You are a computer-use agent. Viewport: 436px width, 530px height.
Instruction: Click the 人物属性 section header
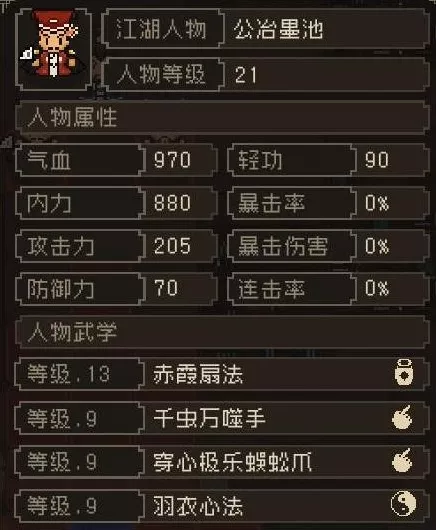point(222,117)
